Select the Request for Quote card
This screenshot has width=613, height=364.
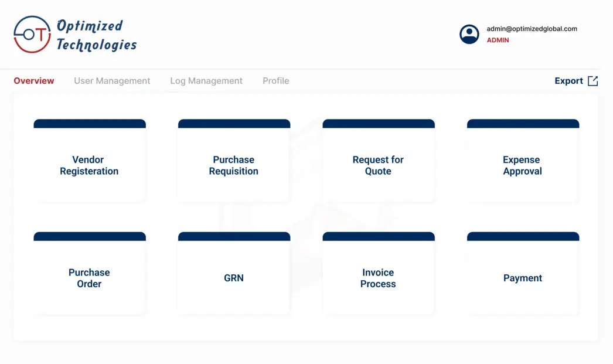(378, 165)
